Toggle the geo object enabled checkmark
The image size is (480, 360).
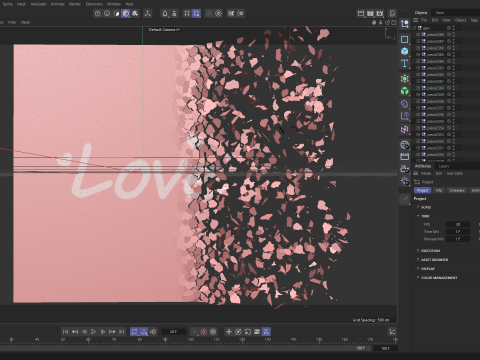(449, 28)
